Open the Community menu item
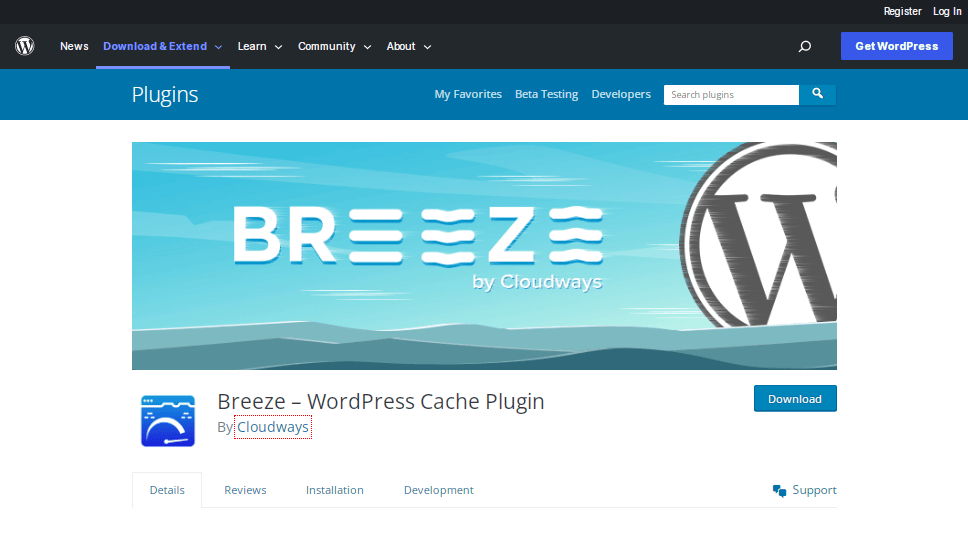 click(327, 46)
